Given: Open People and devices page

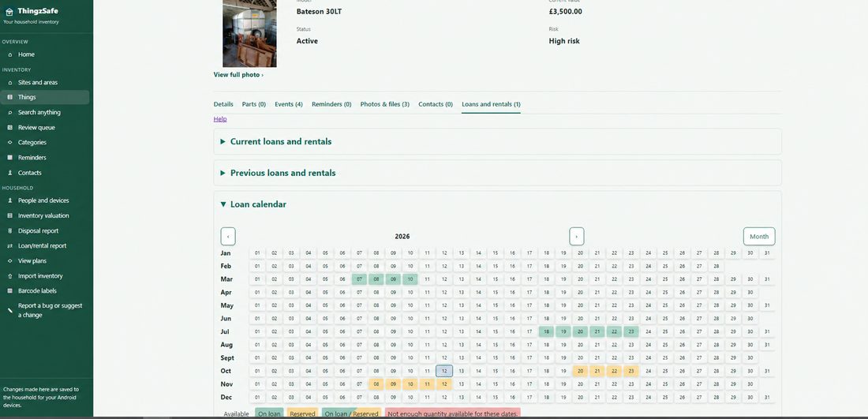Looking at the screenshot, I should point(44,200).
